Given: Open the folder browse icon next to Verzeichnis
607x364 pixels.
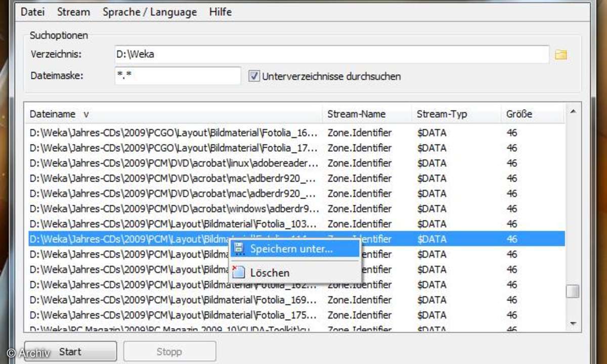Looking at the screenshot, I should click(x=560, y=54).
